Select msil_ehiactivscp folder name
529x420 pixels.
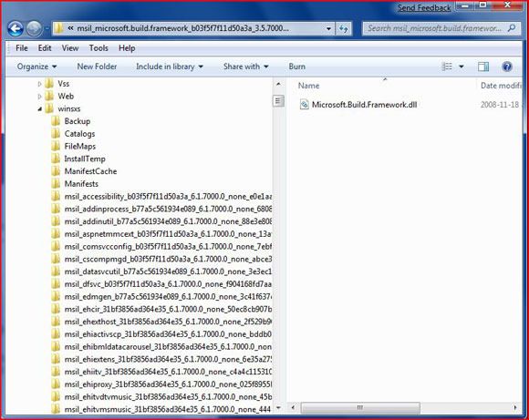[168, 334]
